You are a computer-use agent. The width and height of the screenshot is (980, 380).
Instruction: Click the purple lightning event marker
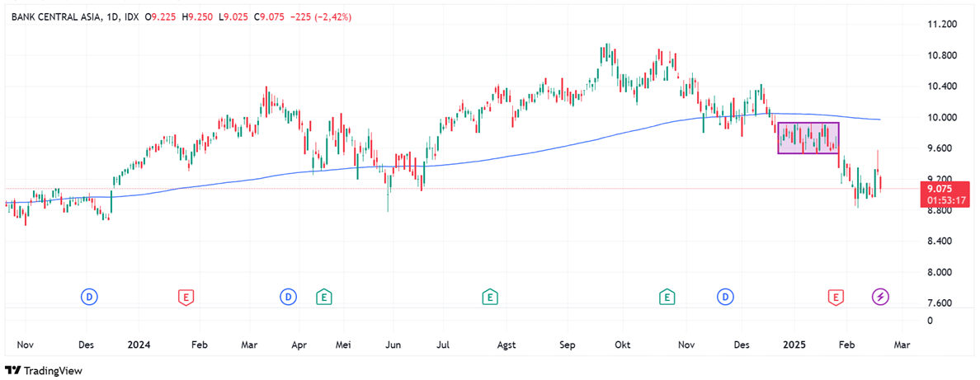coord(880,297)
